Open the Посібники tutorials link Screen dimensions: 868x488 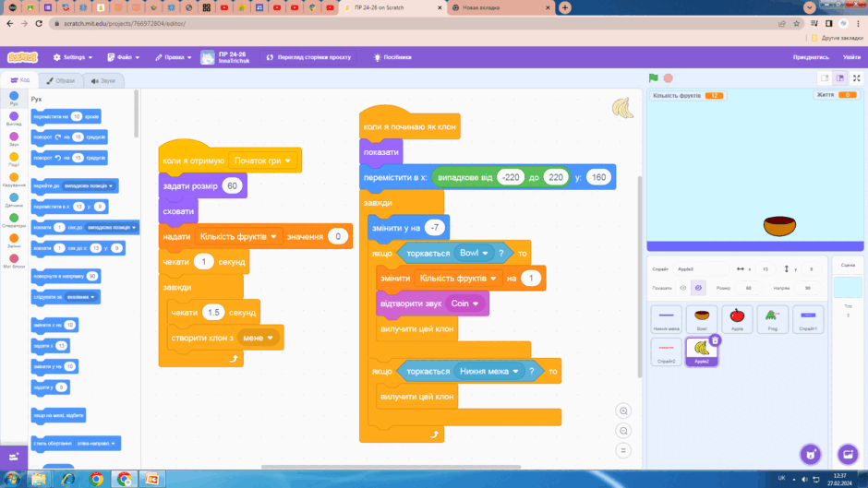tap(392, 57)
